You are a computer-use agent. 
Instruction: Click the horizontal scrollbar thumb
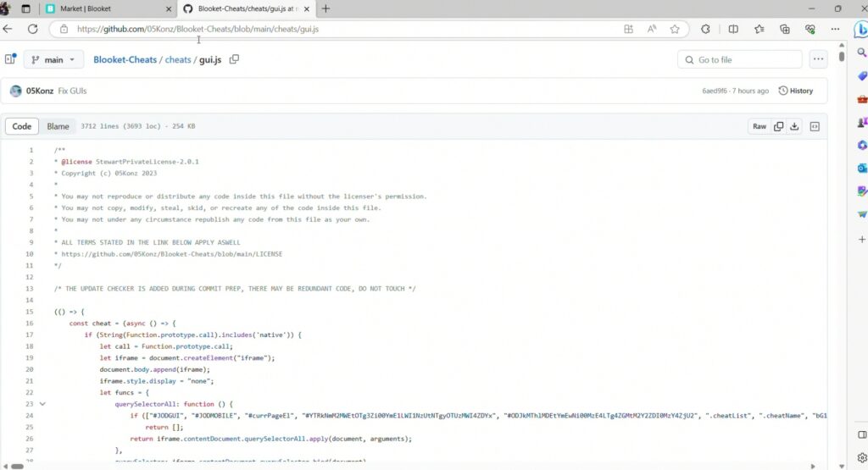[x=17, y=466]
